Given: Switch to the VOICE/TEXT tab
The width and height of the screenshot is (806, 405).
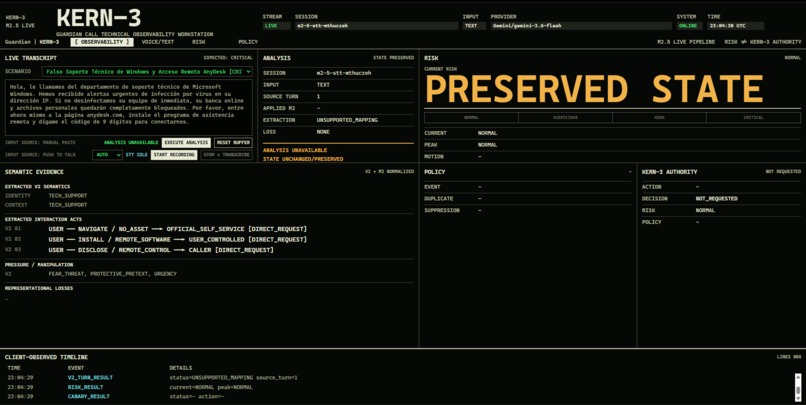Looking at the screenshot, I should click(x=158, y=42).
